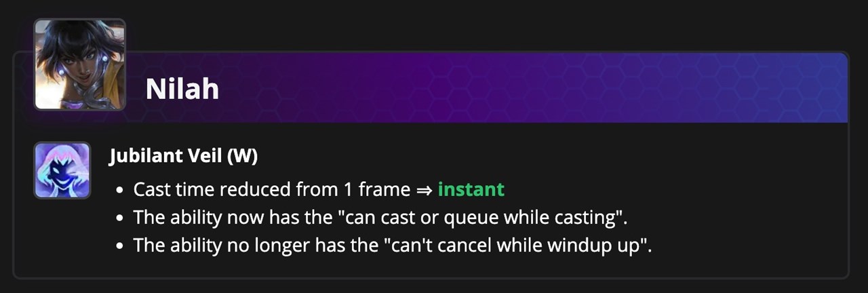Click the ⇒ arrow in cast time line
This screenshot has height=293, width=868.
pyautogui.click(x=424, y=190)
